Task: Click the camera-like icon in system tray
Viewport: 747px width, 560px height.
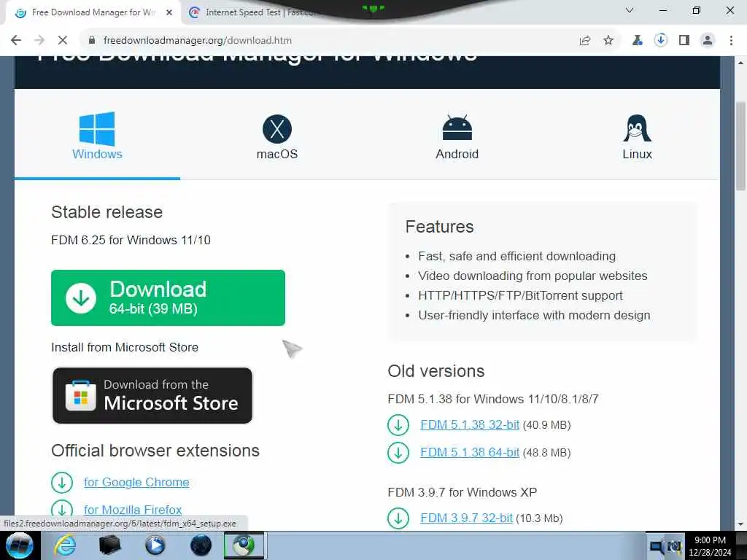Action: (x=674, y=547)
